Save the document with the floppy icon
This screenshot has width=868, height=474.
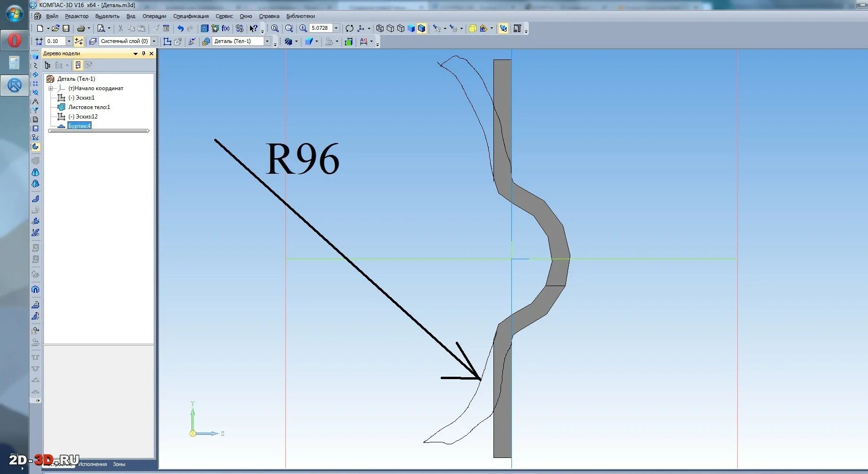67,28
